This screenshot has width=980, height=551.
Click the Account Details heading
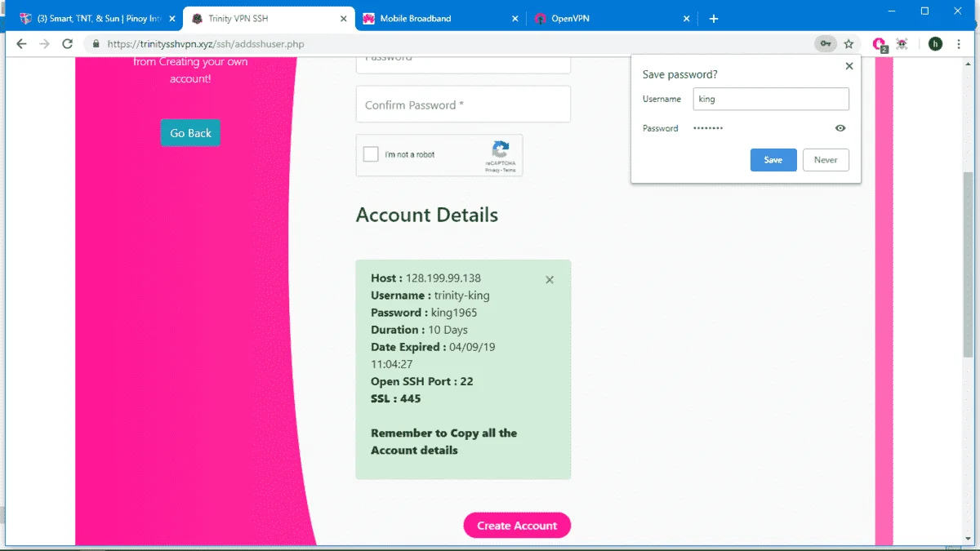coord(427,216)
